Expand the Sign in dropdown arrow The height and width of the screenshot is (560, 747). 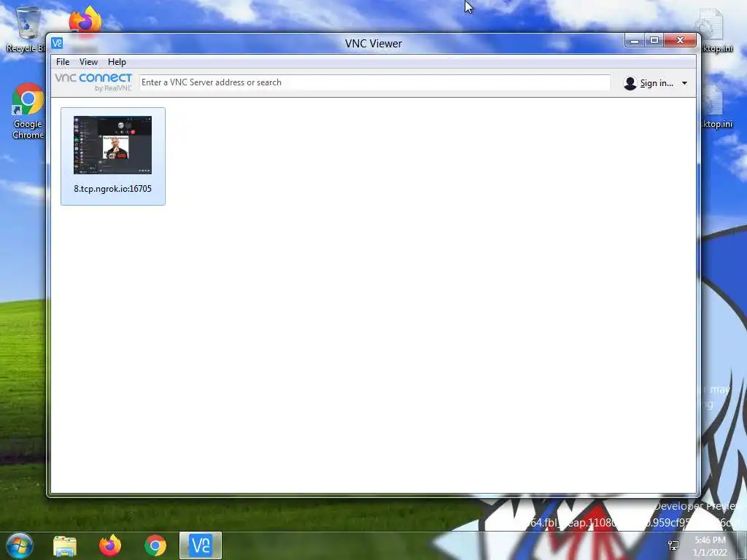click(684, 83)
